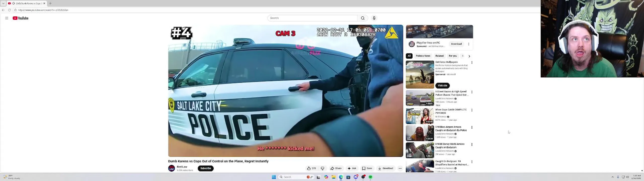Image resolution: width=644 pixels, height=181 pixels.
Task: Click Visit site on Forza ad
Action: 442,85
